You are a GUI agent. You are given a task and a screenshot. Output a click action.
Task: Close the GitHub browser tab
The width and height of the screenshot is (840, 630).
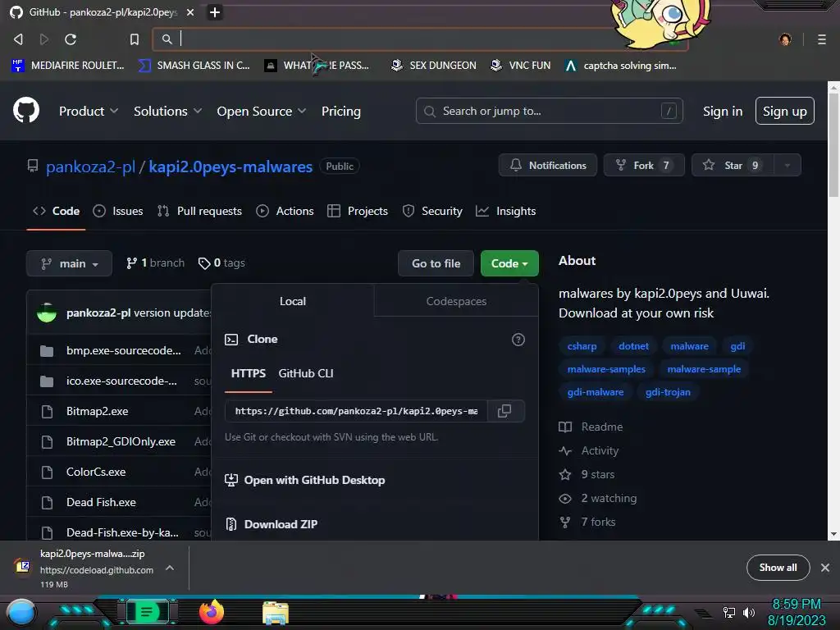pyautogui.click(x=190, y=12)
